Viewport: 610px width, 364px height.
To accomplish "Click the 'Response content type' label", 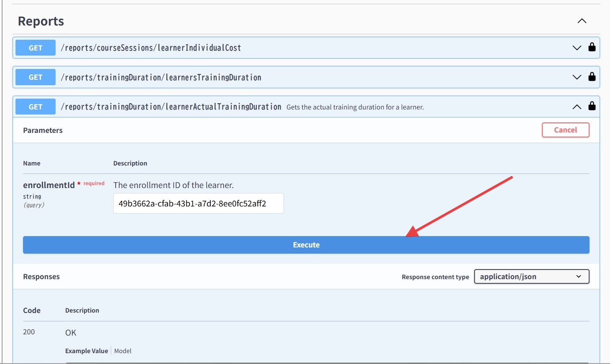I will [435, 277].
